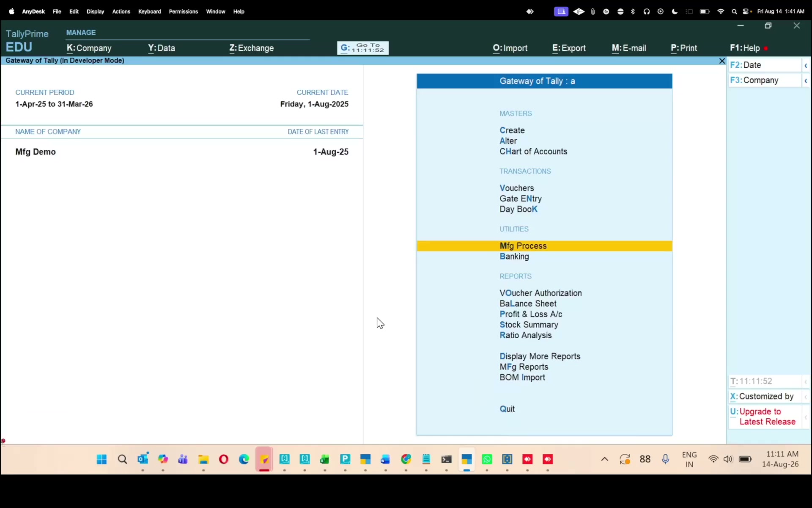Viewport: 812px width, 508px height.
Task: Click X: Customized by button
Action: pos(765,397)
